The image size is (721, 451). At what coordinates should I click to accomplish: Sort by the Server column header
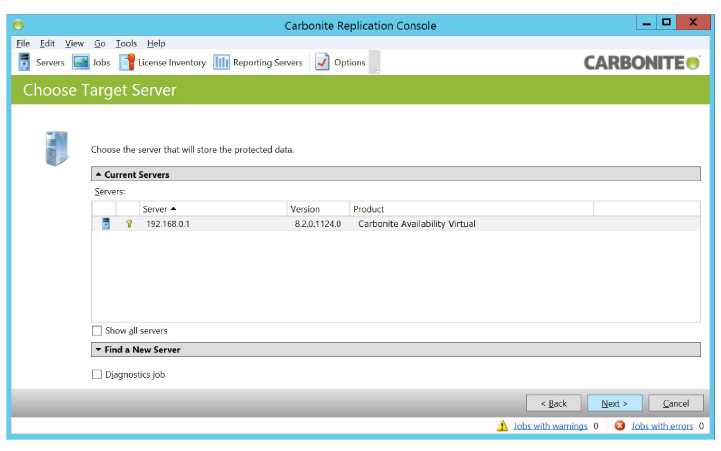click(x=213, y=209)
